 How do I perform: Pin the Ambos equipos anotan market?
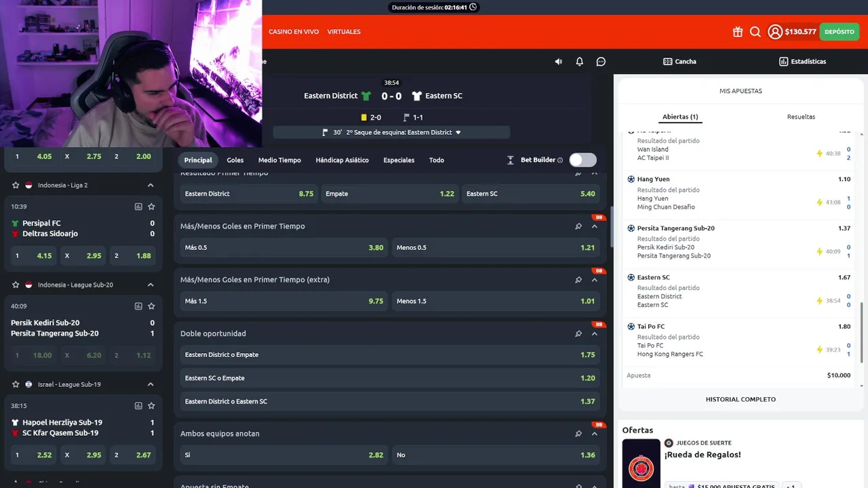point(578,434)
